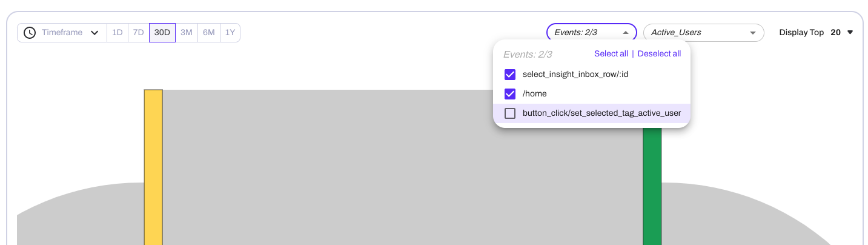Viewport: 868px width, 245px height.
Task: Uncheck the select_insight_inbox_row/:id checkbox
Action: 510,75
